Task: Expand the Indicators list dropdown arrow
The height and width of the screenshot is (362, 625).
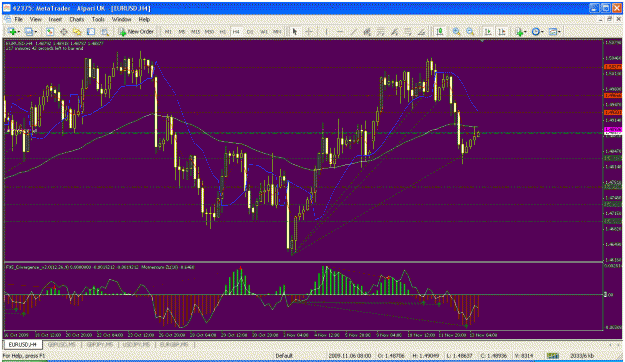Action: [525, 32]
